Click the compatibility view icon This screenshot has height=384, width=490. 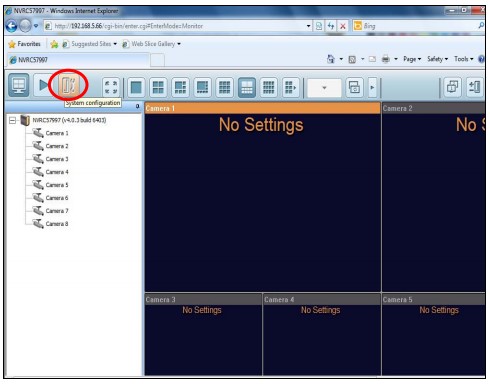click(x=319, y=26)
